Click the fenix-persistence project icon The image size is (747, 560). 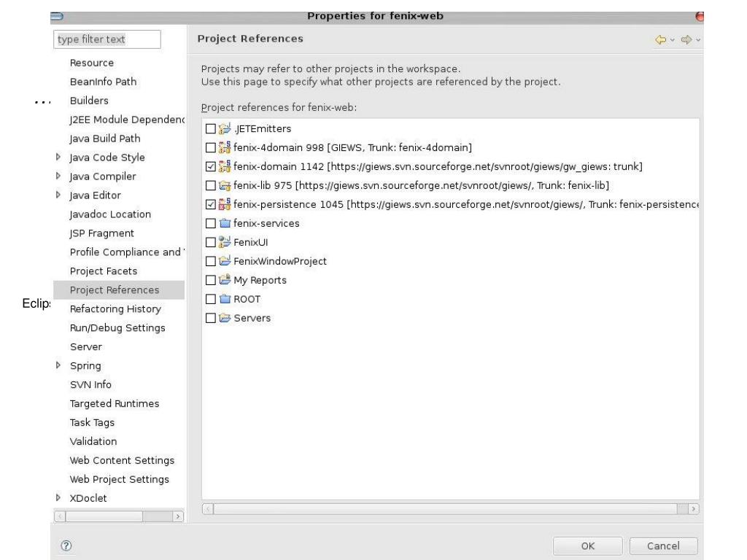click(x=225, y=204)
